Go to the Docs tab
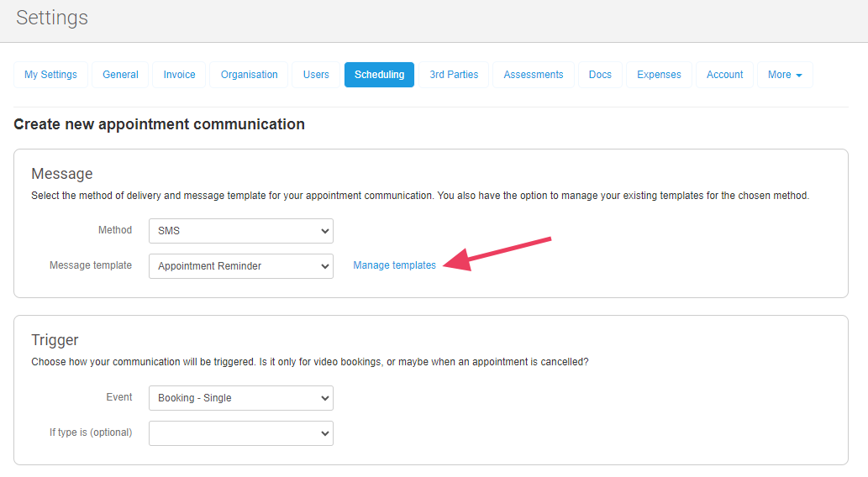Viewport: 868px width, 477px height. pyautogui.click(x=600, y=75)
